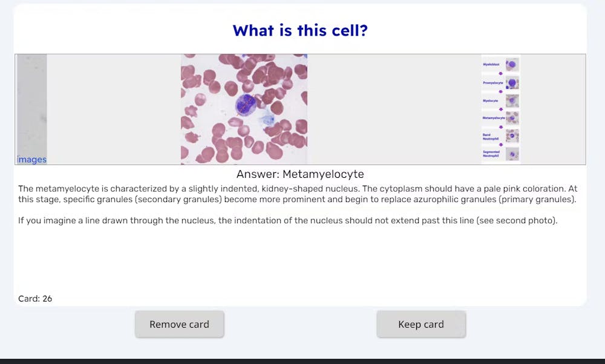This screenshot has width=605, height=364.
Task: Click the Segmented Neutrophil thumbnail in diagram
Action: click(512, 155)
